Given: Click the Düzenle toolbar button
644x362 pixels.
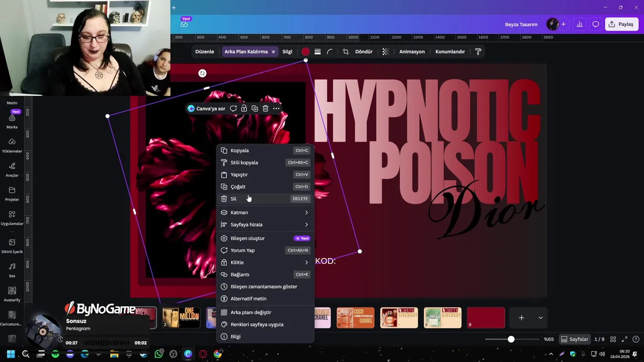Looking at the screenshot, I should (205, 52).
